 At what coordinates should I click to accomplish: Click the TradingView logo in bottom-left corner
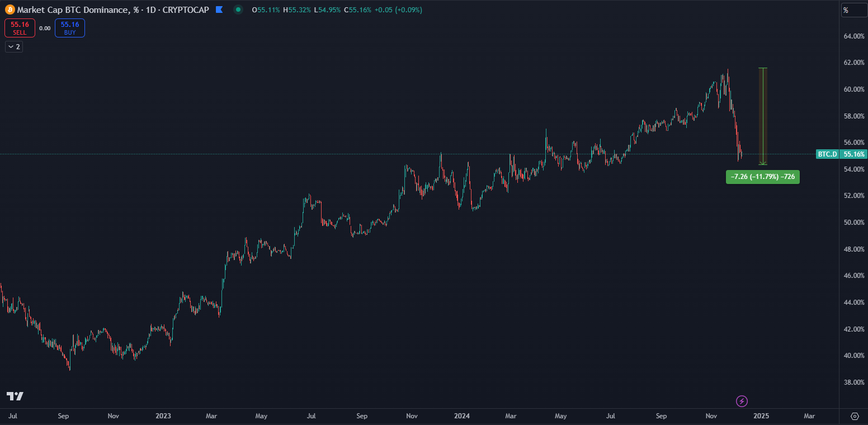[x=15, y=396]
